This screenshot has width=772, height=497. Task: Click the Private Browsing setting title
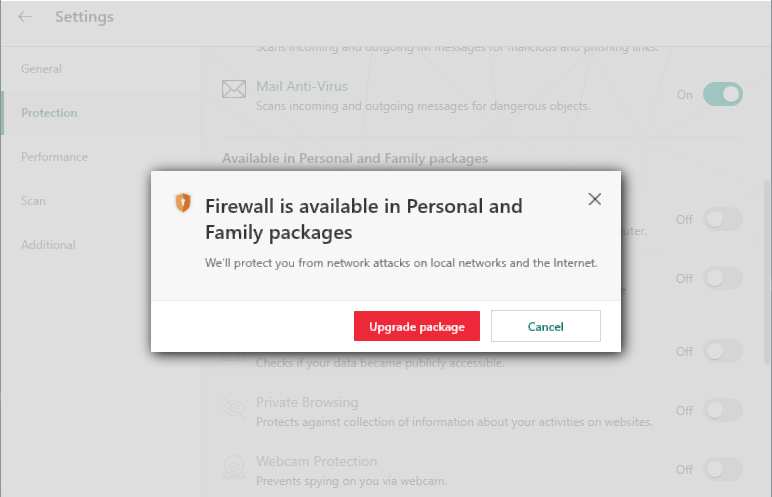click(307, 402)
